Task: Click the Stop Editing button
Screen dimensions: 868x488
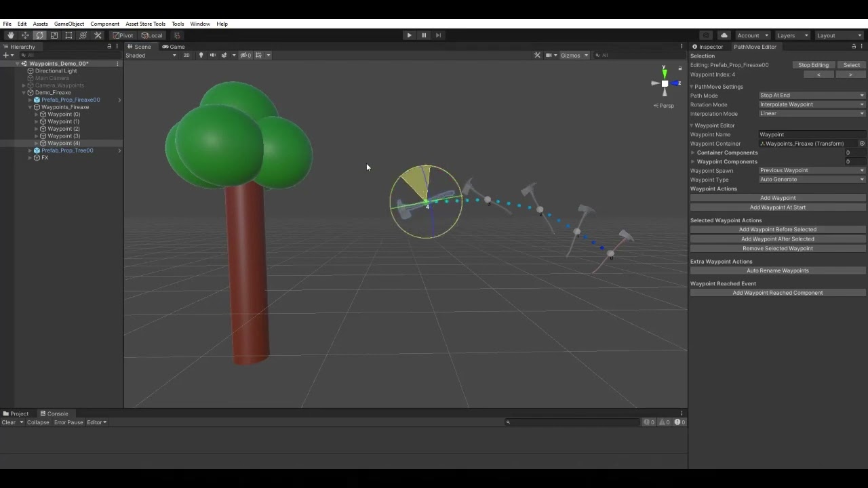Action: coord(813,65)
